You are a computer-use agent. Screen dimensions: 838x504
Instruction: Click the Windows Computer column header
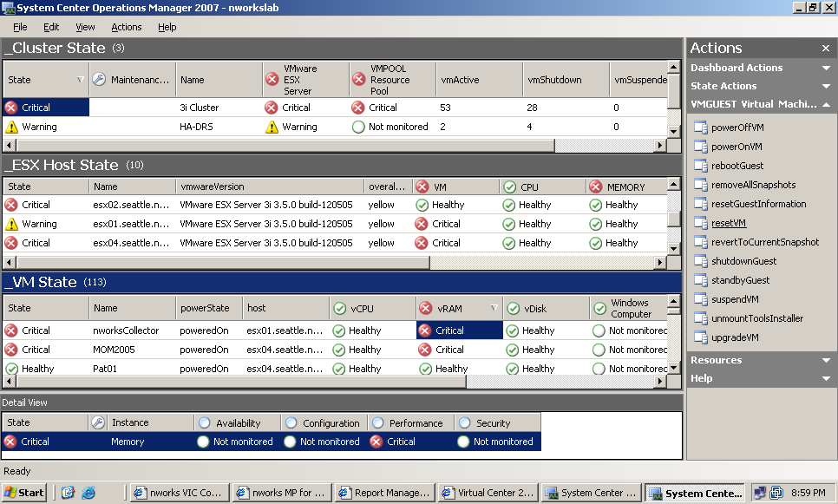pos(628,308)
